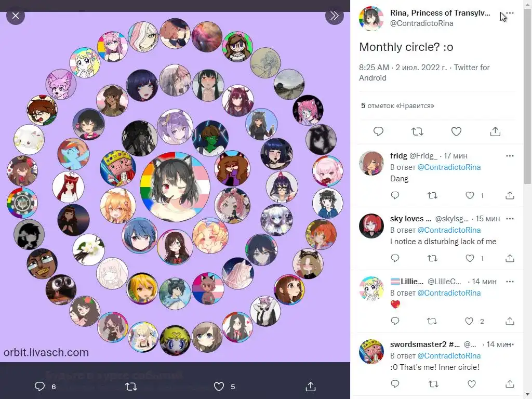Share the main tweet in sidebar
532x399 pixels.
495,131
